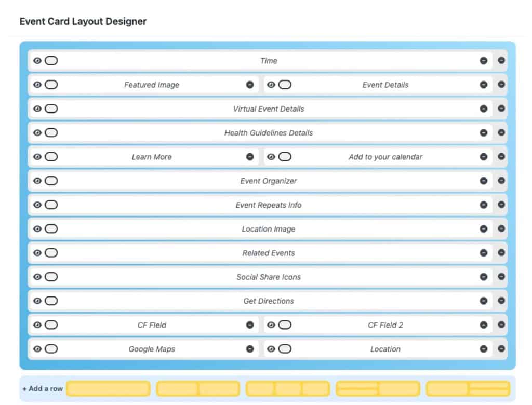Remove the Google Maps field with its minus icon
The width and height of the screenshot is (532, 405).
click(250, 349)
